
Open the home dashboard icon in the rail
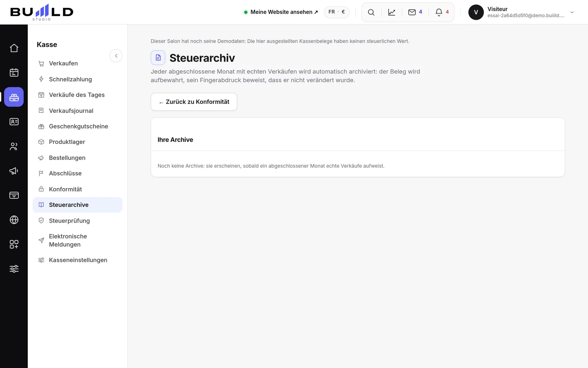[14, 48]
